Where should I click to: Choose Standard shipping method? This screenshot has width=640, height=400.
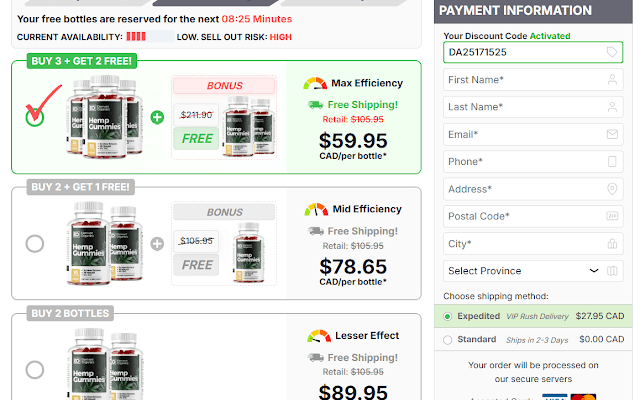pos(447,340)
